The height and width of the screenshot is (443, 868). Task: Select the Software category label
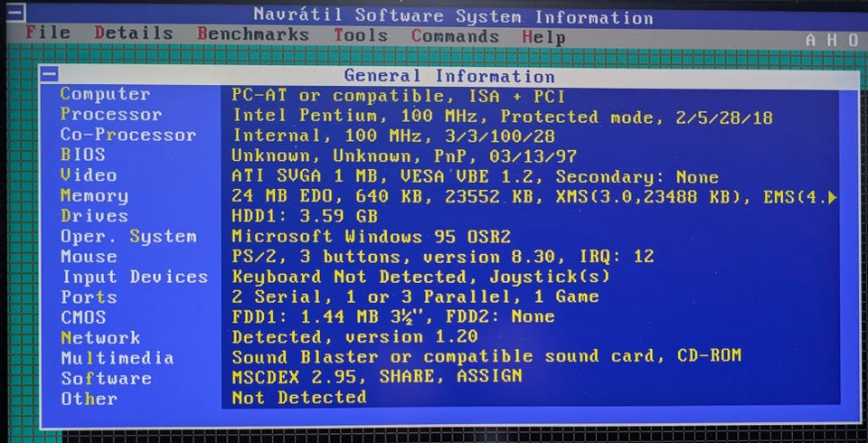point(106,379)
